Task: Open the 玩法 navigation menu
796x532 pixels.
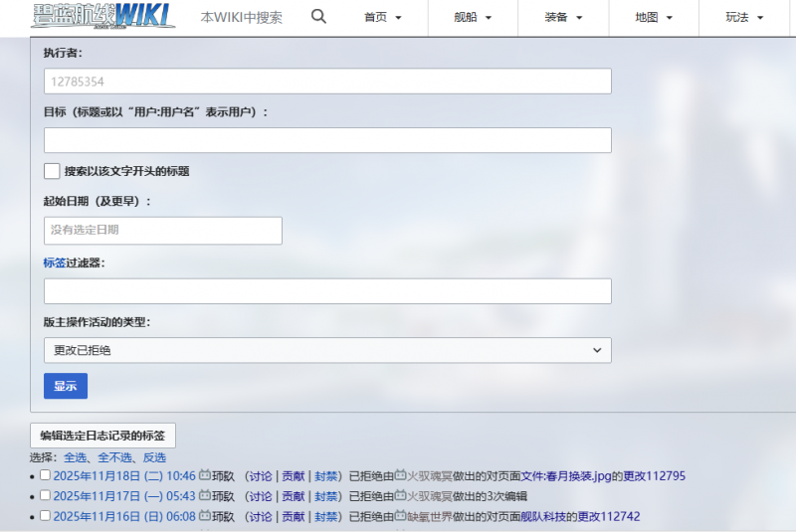Action: (x=744, y=18)
